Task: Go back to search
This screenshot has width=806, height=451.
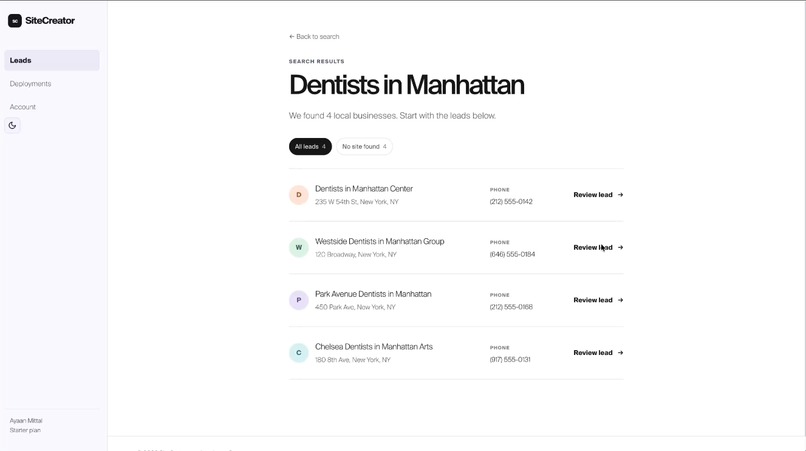Action: pyautogui.click(x=314, y=37)
